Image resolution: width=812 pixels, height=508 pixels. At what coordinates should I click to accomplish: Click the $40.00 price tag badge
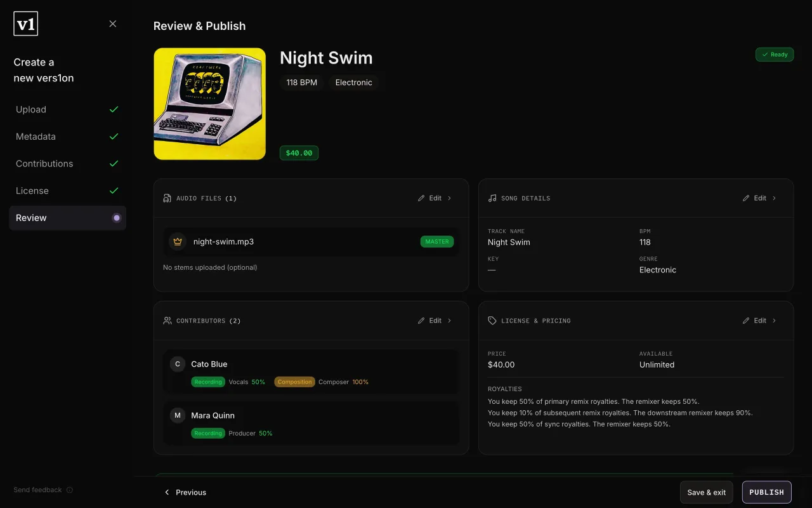coord(299,153)
